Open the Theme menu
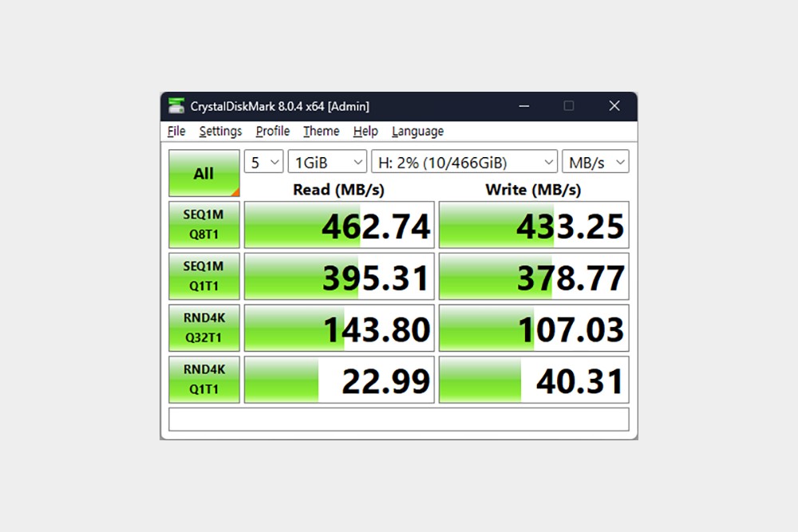 321,132
